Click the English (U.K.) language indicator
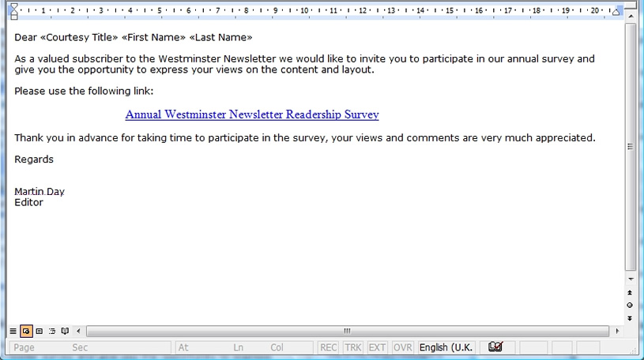 tap(446, 347)
